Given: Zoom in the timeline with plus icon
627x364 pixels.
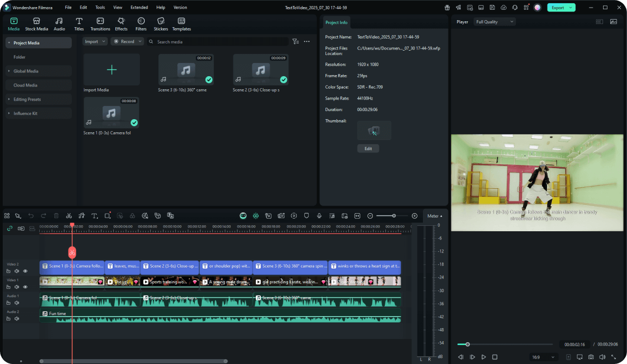Looking at the screenshot, I should (415, 216).
